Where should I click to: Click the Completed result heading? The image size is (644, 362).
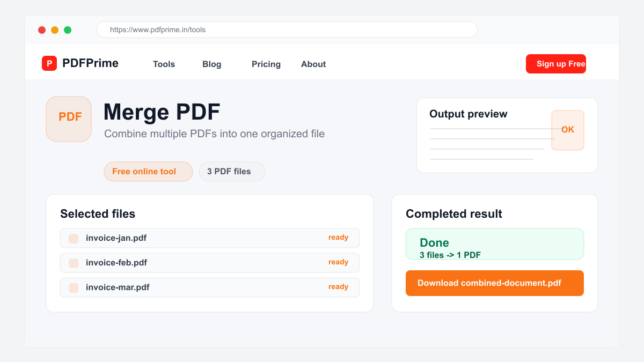[454, 214]
